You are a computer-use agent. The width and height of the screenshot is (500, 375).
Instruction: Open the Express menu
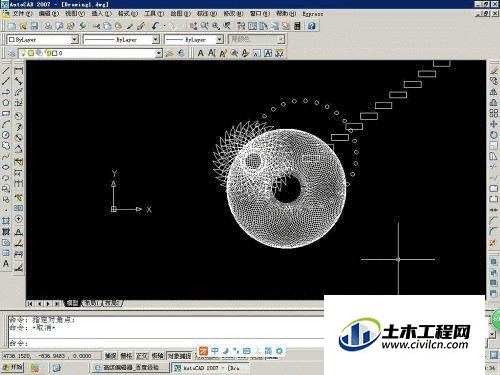click(313, 14)
